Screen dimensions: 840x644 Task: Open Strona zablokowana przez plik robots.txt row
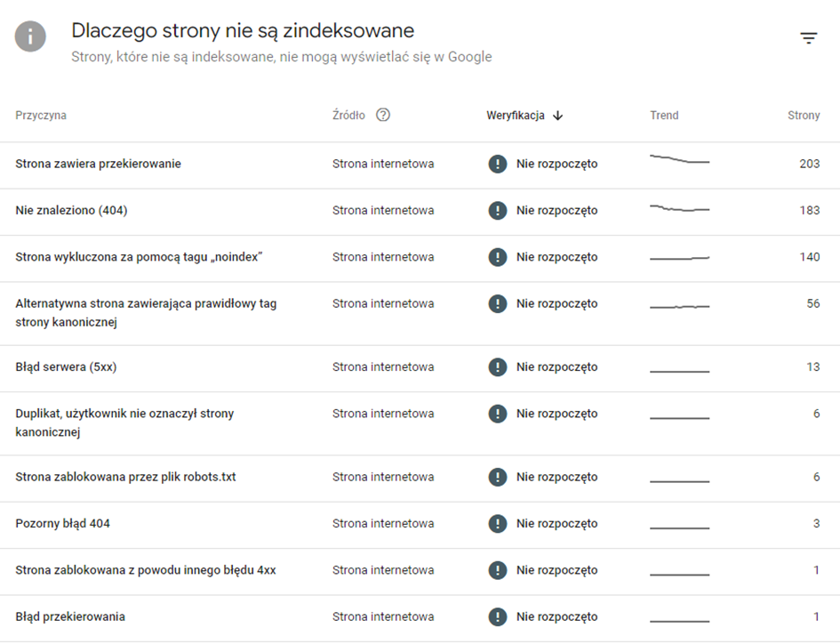[420, 479]
